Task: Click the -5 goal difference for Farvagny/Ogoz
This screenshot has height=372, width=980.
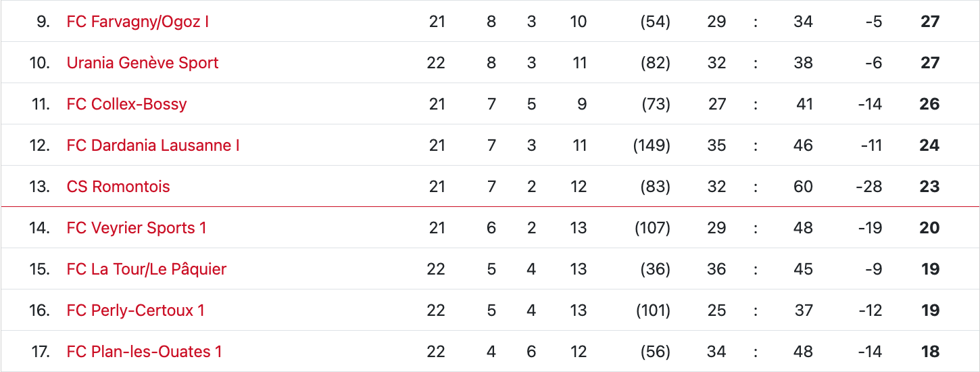Action: pos(873,22)
